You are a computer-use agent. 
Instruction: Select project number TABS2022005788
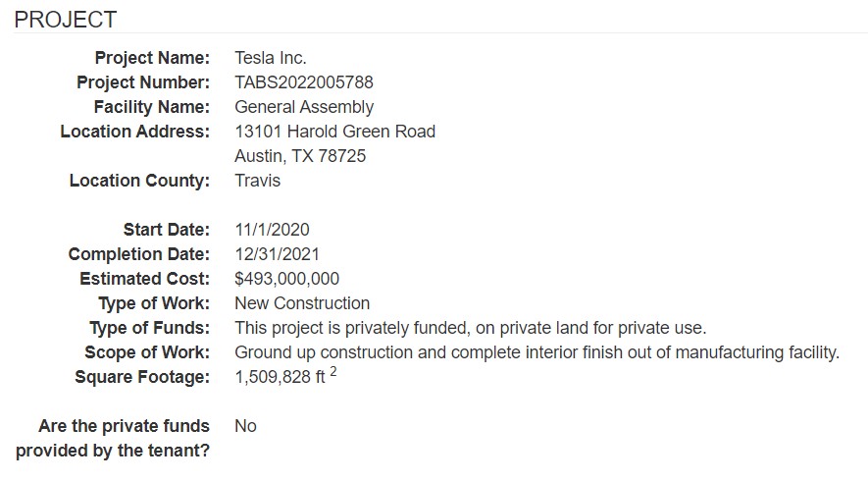tap(304, 82)
